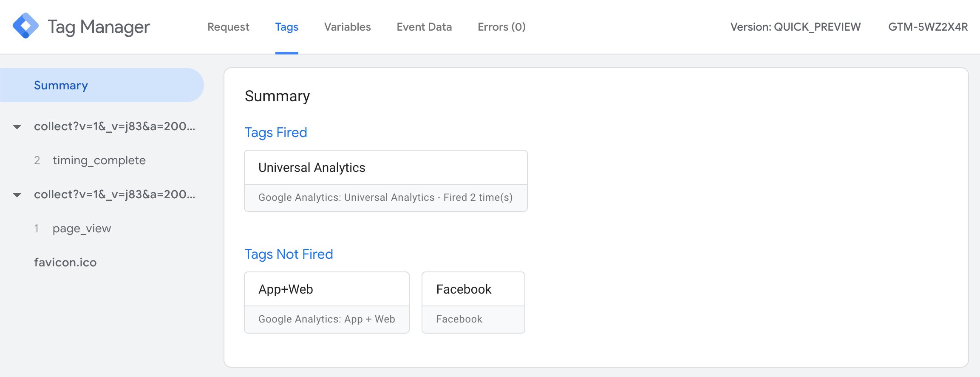Click the Tag Manager logo icon
The height and width of the screenshot is (377, 980).
coord(25,26)
